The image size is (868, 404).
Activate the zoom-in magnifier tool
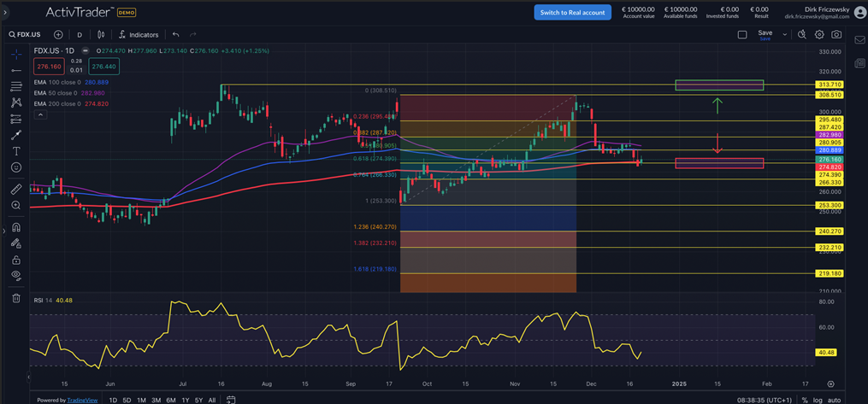(x=16, y=205)
